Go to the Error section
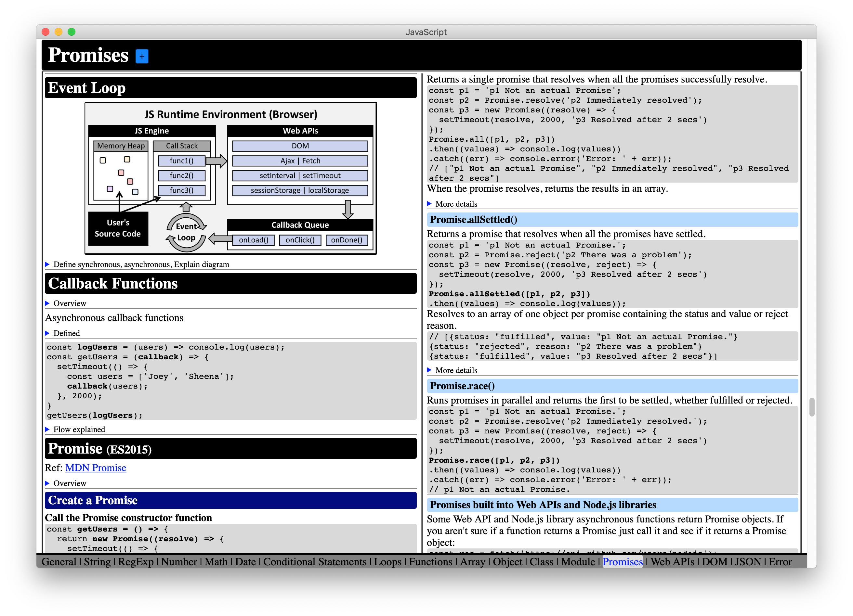853x616 pixels. tap(781, 561)
